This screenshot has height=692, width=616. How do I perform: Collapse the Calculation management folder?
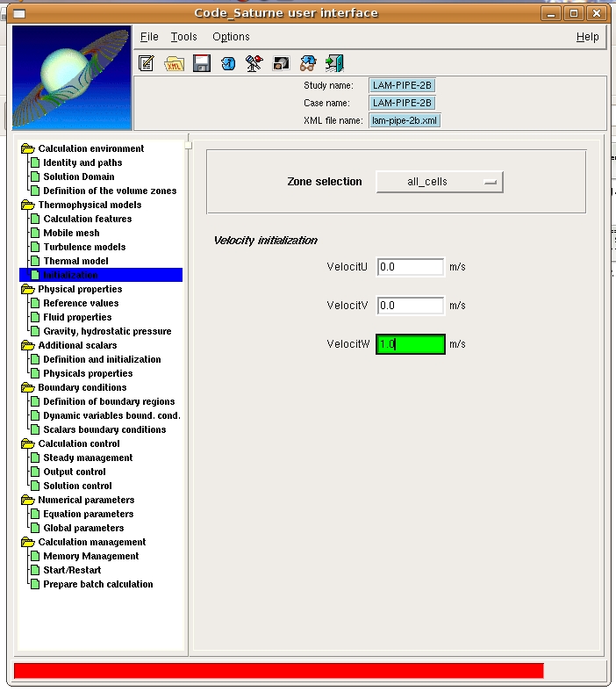(28, 542)
